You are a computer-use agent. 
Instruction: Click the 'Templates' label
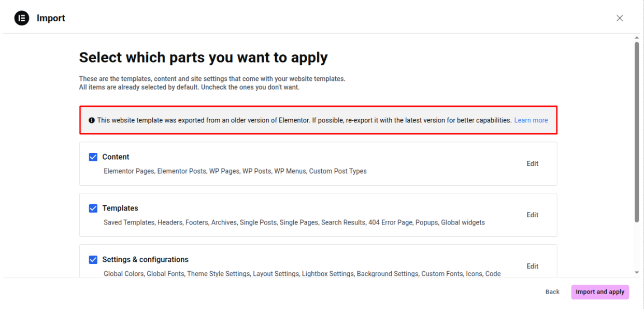(120, 208)
